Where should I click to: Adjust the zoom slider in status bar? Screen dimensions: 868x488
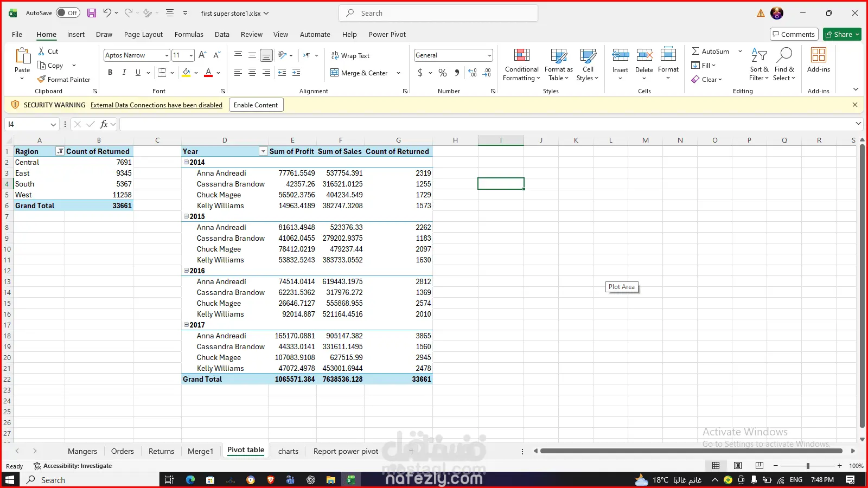808,466
